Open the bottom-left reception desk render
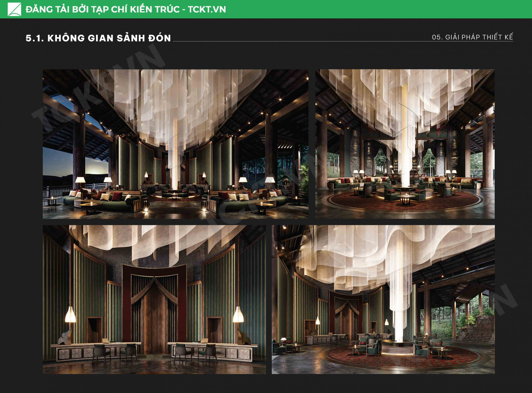 pyautogui.click(x=154, y=300)
